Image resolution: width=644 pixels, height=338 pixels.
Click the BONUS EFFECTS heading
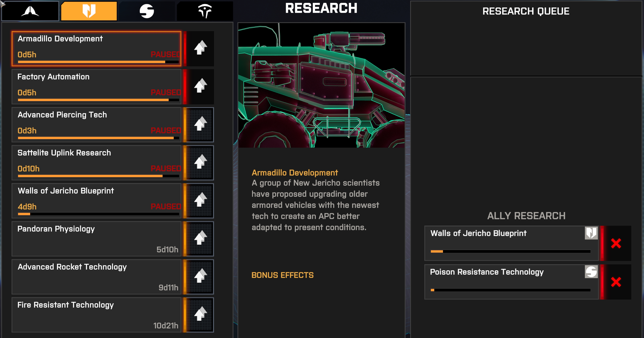click(x=282, y=275)
